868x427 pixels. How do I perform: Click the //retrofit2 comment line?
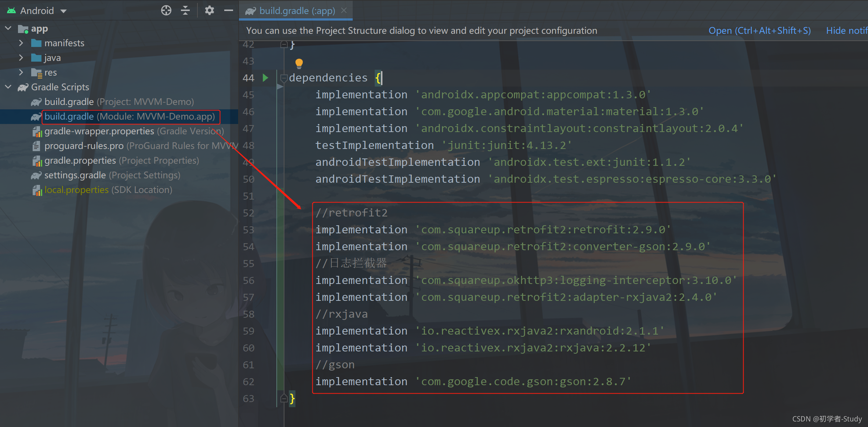click(x=352, y=213)
